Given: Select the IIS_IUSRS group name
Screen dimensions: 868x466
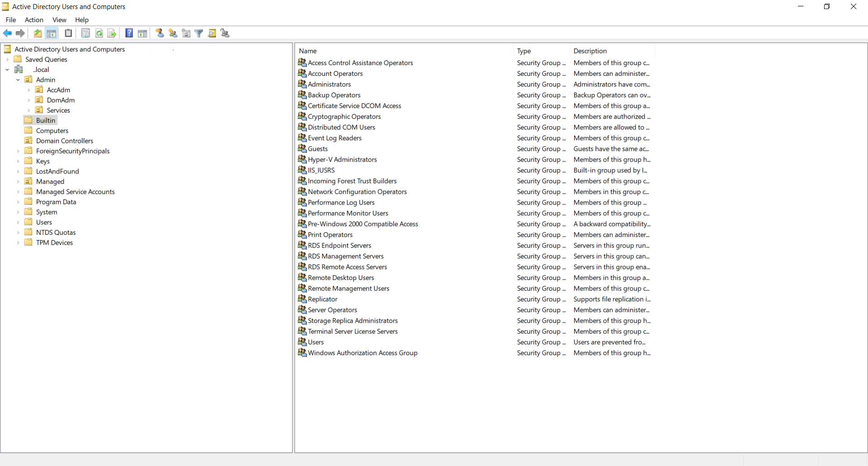Looking at the screenshot, I should coord(321,170).
